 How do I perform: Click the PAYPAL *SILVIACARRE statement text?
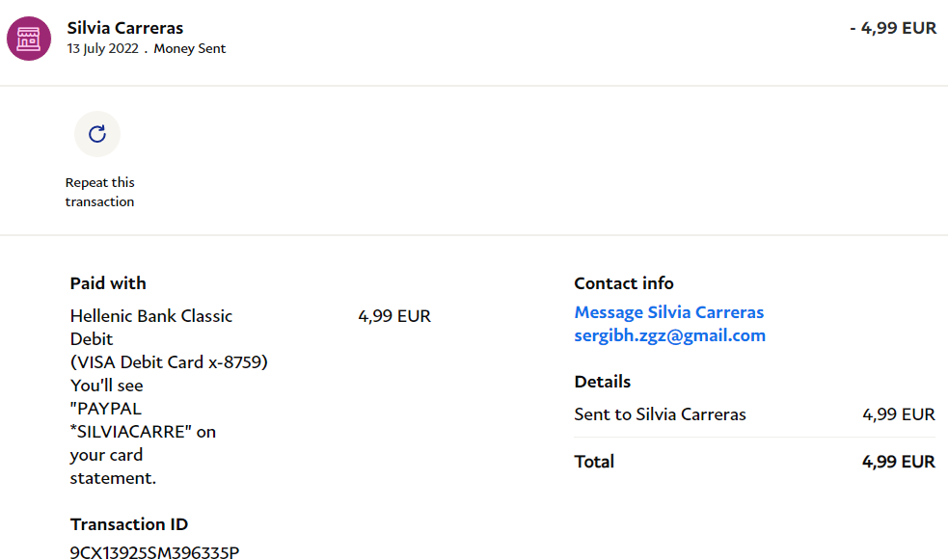(143, 420)
